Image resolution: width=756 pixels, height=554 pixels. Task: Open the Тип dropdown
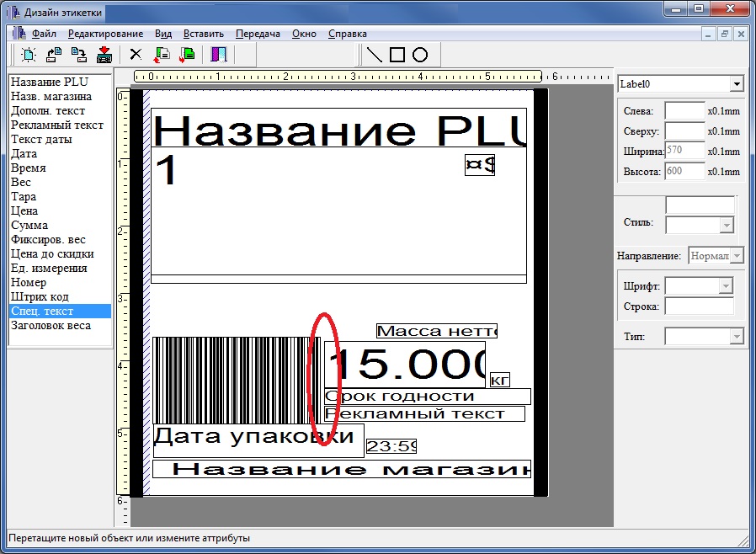[737, 337]
